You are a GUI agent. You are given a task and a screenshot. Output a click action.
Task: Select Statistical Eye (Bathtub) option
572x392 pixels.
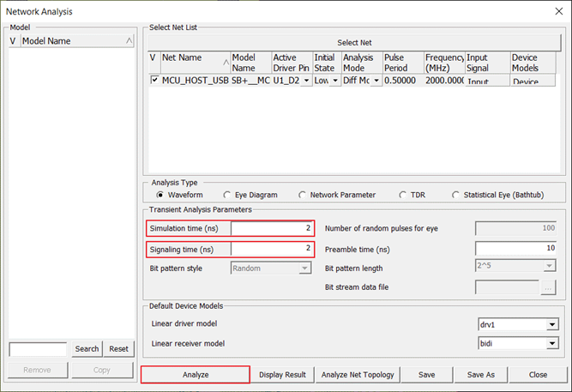456,195
